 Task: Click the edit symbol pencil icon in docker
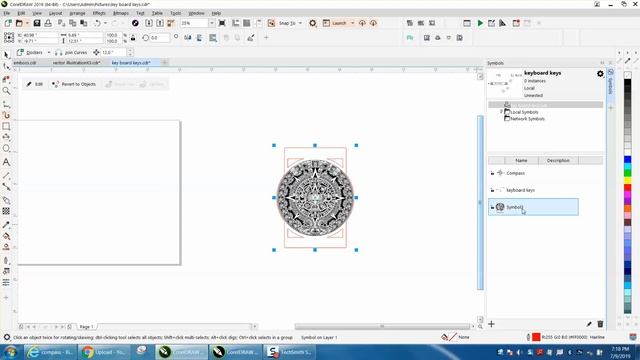pyautogui.click(x=589, y=324)
